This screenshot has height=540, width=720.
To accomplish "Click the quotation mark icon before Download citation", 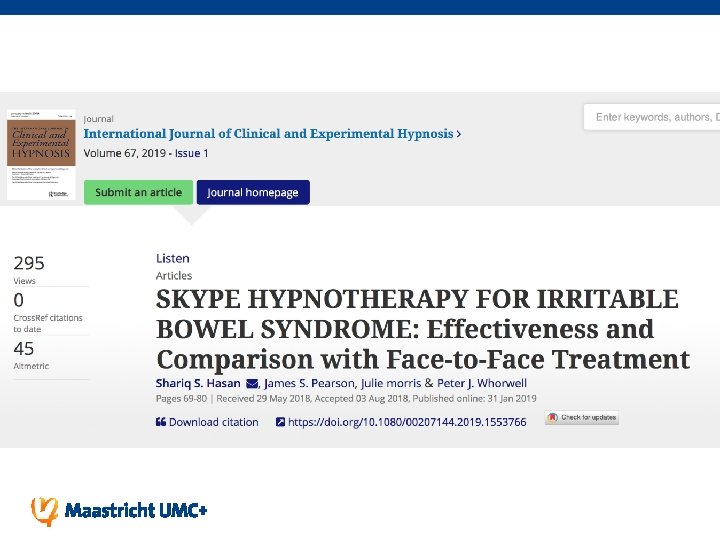I will [x=161, y=422].
